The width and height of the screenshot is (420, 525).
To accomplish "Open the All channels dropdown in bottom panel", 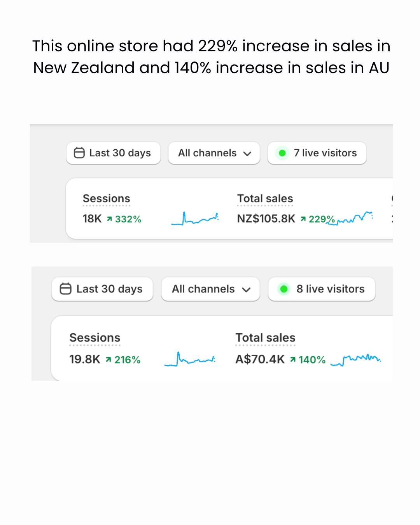I will click(x=210, y=289).
